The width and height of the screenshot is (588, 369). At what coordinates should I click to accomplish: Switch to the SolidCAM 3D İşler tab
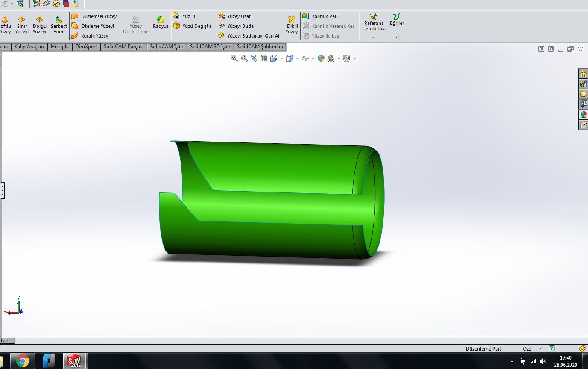pyautogui.click(x=210, y=47)
